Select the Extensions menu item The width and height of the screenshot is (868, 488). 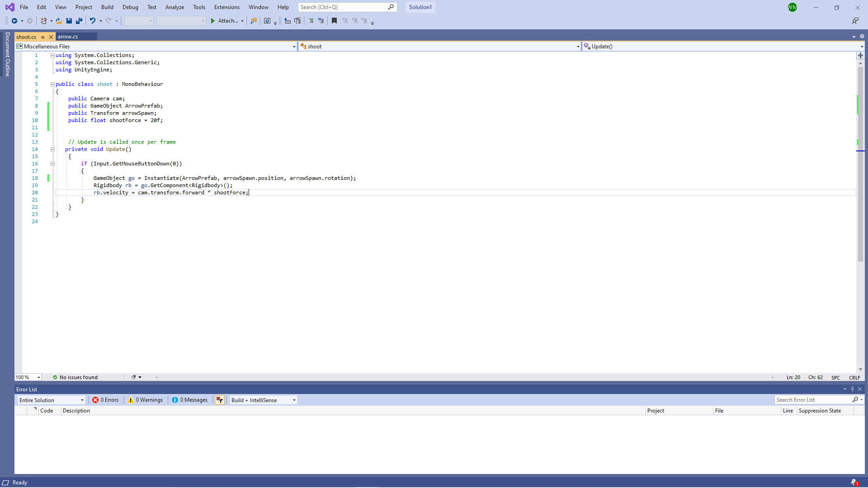[x=226, y=7]
